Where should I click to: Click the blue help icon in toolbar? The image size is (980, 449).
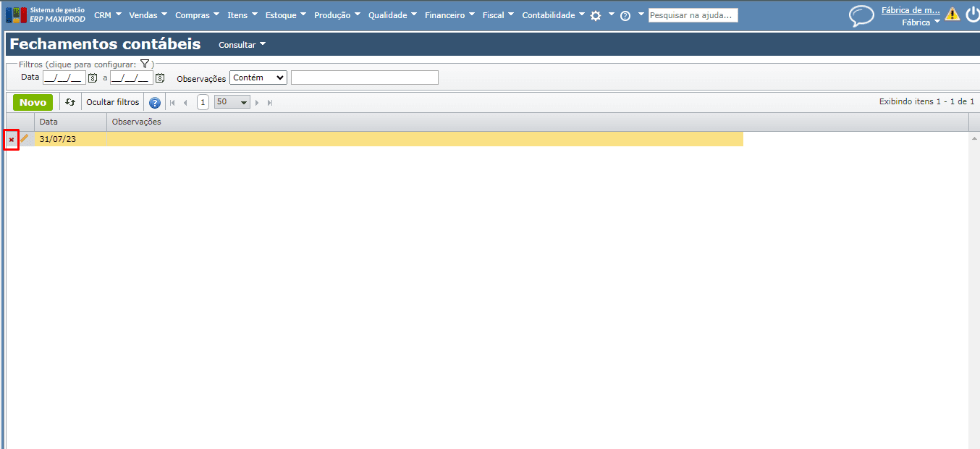tap(155, 103)
